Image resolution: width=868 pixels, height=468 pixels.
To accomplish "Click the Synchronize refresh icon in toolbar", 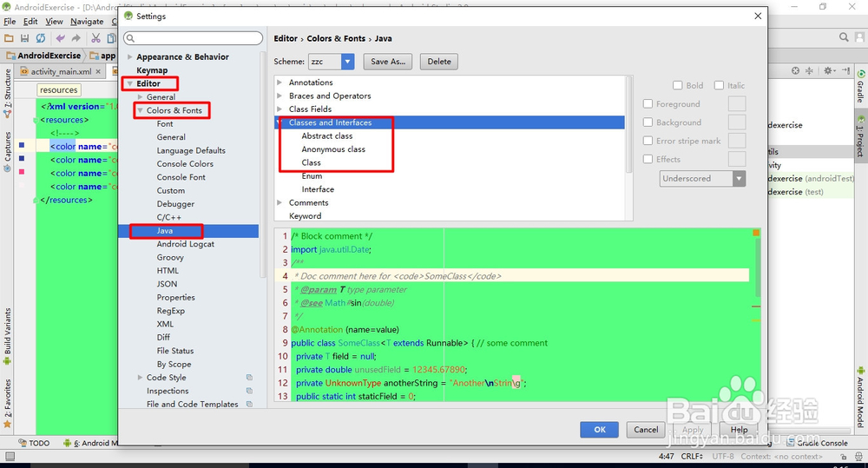I will pos(41,38).
